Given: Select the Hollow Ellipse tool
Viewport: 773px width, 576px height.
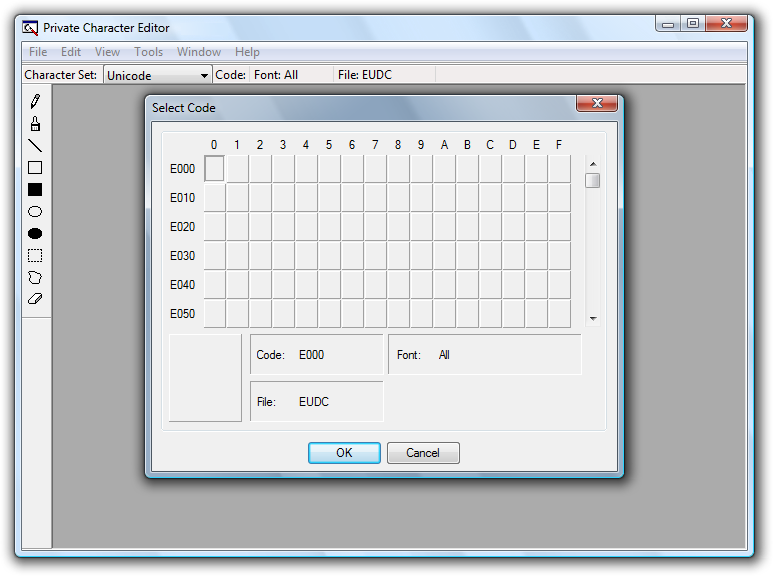Looking at the screenshot, I should [35, 212].
